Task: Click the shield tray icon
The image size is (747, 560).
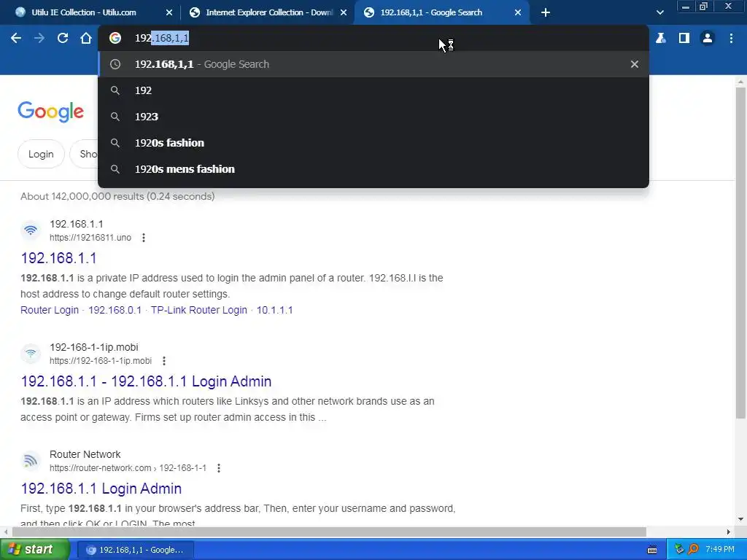Action: (x=679, y=550)
